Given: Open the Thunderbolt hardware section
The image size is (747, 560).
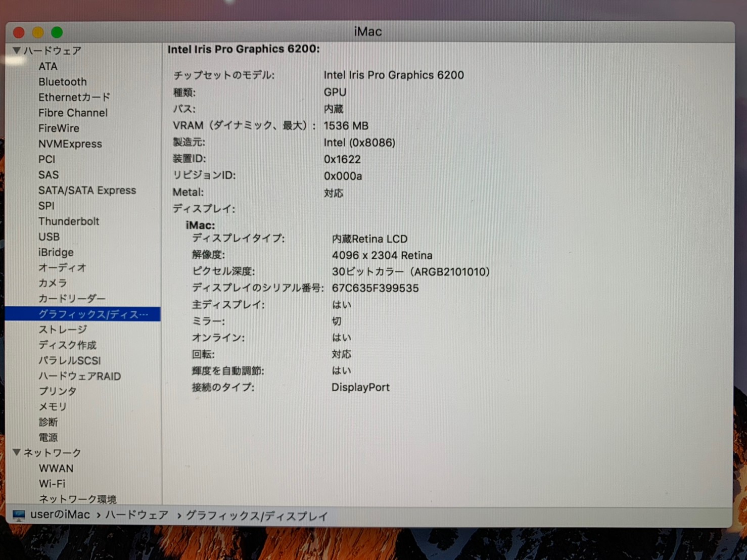Looking at the screenshot, I should [x=69, y=221].
